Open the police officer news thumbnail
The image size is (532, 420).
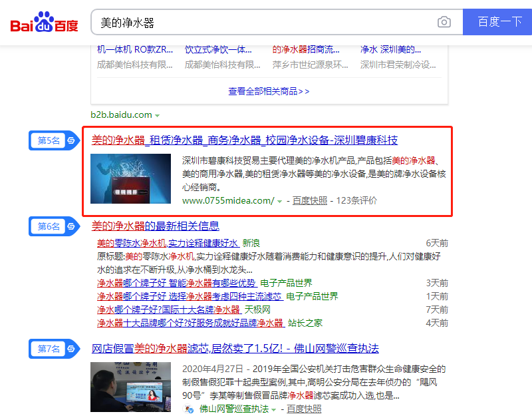pos(130,387)
